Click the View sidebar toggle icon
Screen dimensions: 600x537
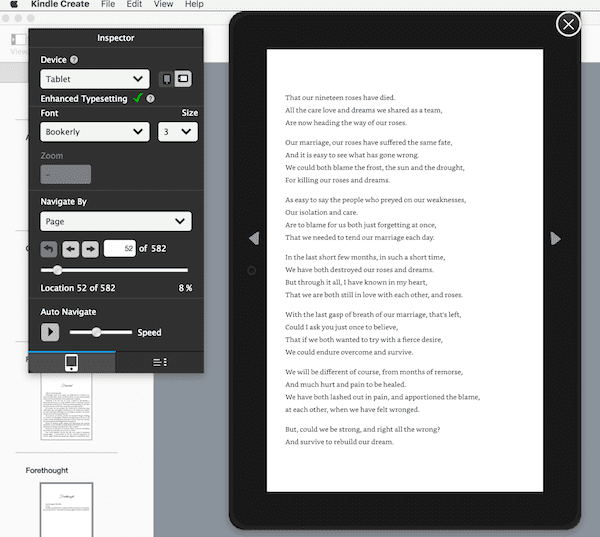click(18, 39)
